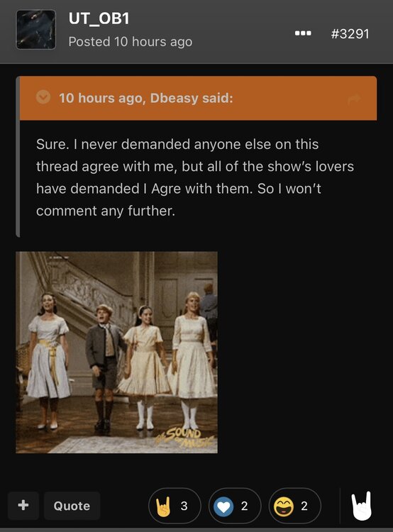Screen dimensions: 393x532
Task: React with the white rock-on hand
Action: click(362, 506)
